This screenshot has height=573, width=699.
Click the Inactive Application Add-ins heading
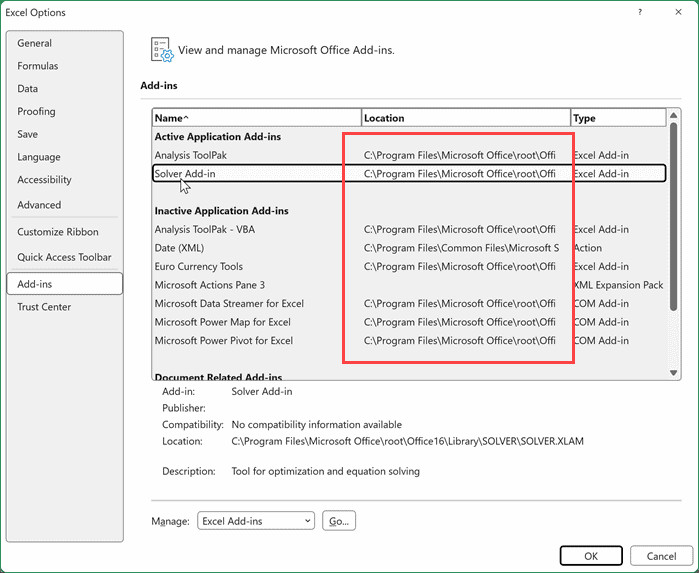(222, 210)
